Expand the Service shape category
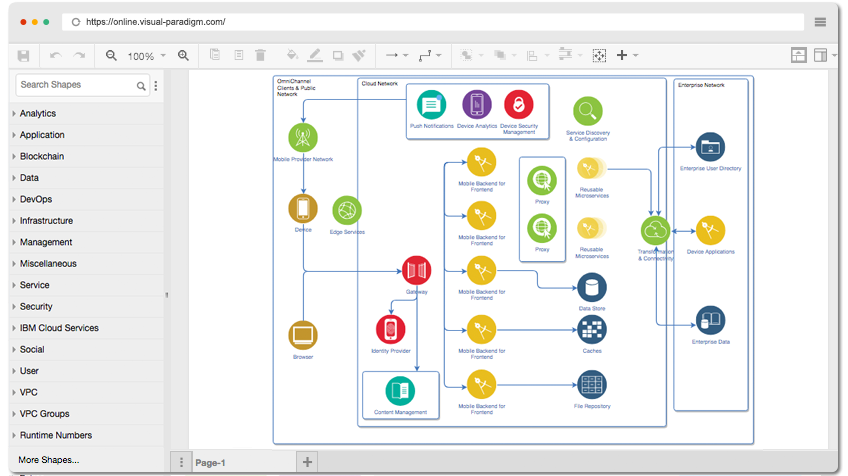848x476 pixels. coord(87,285)
